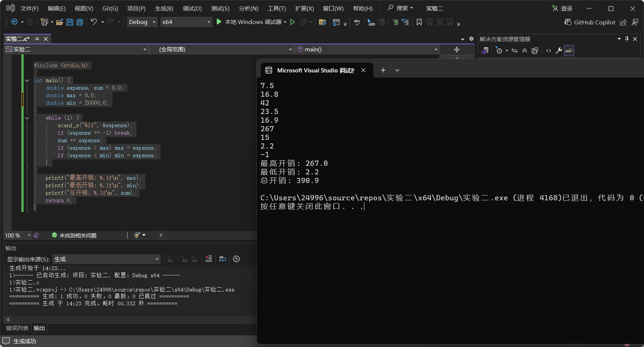Click the GitHub Copilot icon

568,22
